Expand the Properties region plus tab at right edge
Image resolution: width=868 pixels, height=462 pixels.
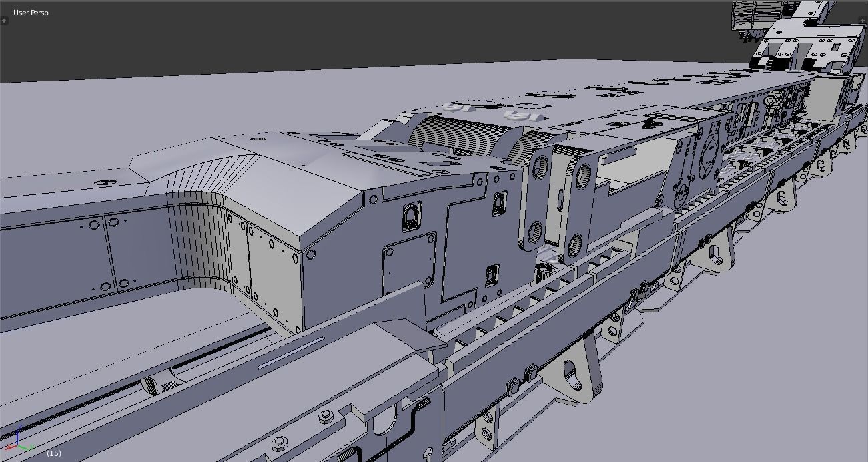click(862, 21)
